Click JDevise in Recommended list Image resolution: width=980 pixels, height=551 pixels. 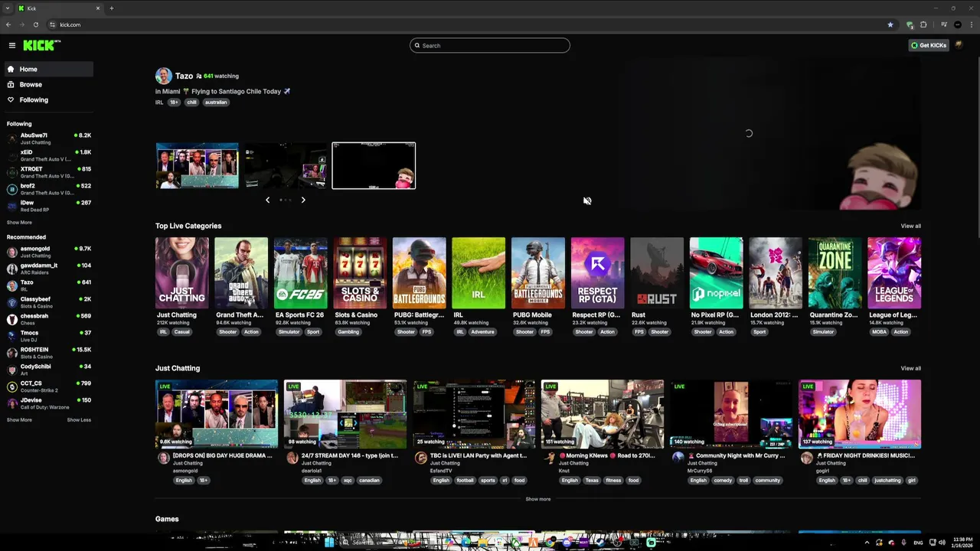pos(49,403)
